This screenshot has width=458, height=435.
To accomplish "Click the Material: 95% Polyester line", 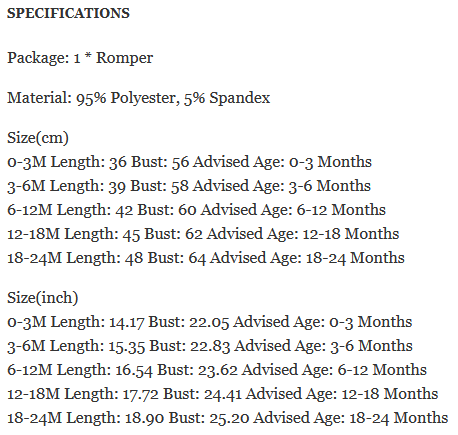I will click(x=138, y=98).
